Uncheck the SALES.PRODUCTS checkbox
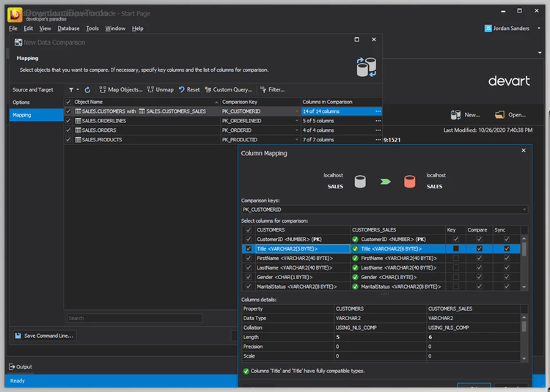550x392 pixels. tap(68, 140)
